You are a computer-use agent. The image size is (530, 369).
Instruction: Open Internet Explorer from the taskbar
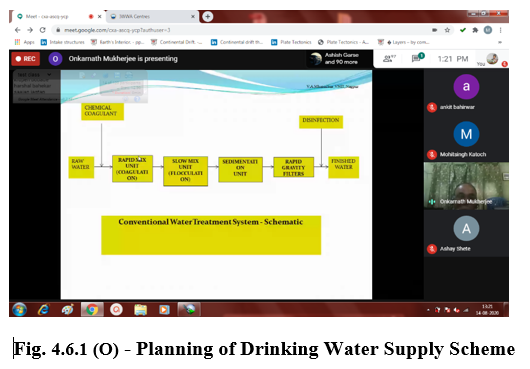pos(44,309)
